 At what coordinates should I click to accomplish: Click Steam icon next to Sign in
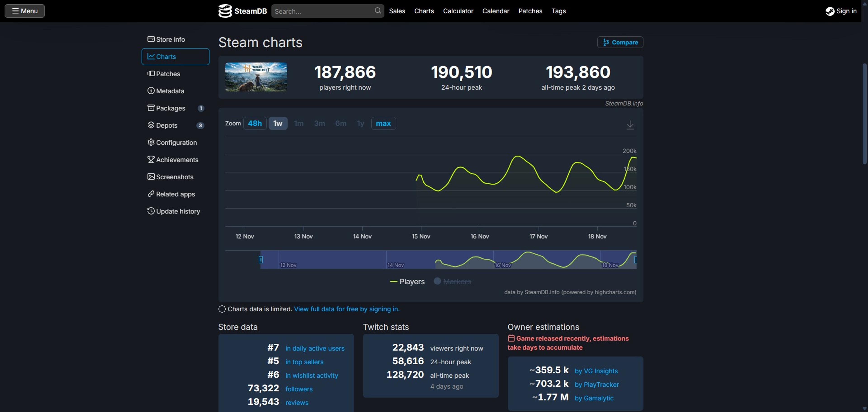pos(830,11)
